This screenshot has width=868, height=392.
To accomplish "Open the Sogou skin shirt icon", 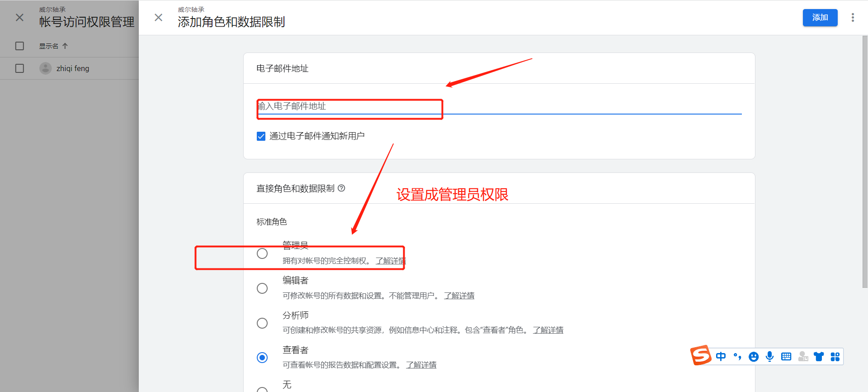I will tap(819, 357).
